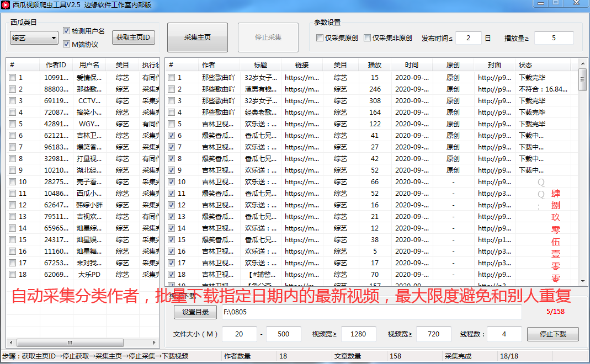
Task: Close the 西瓜视频爬虫工具 window
Action: pos(576,3)
